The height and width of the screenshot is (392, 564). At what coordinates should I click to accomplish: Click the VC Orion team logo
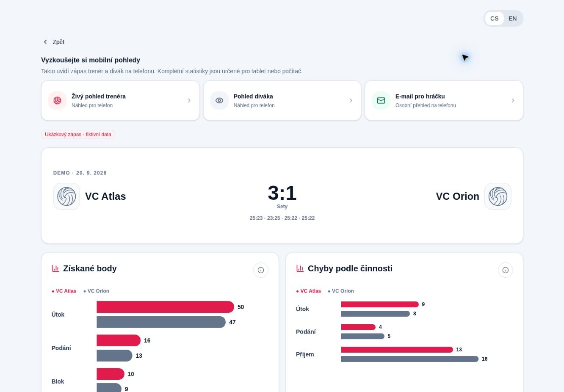498,196
